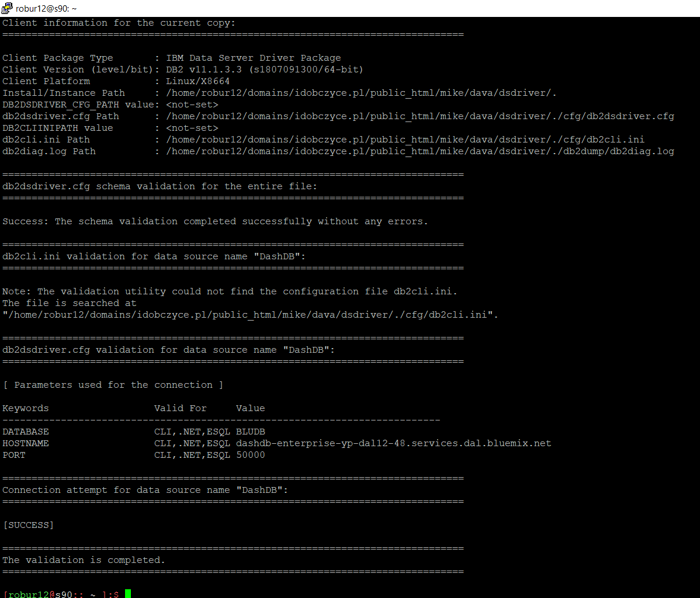Click the DATABASE value BLUDB
The width and height of the screenshot is (700, 598).
pos(251,431)
